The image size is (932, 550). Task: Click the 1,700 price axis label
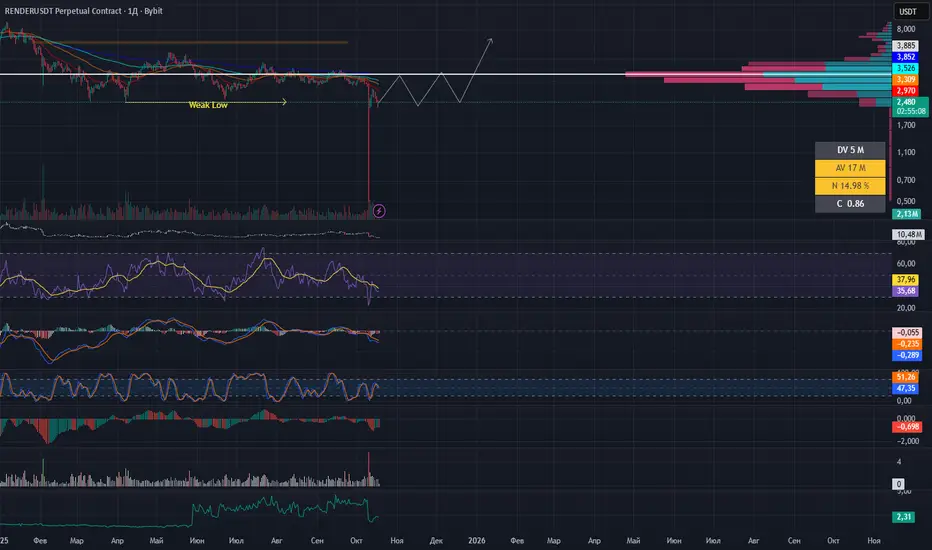(906, 125)
